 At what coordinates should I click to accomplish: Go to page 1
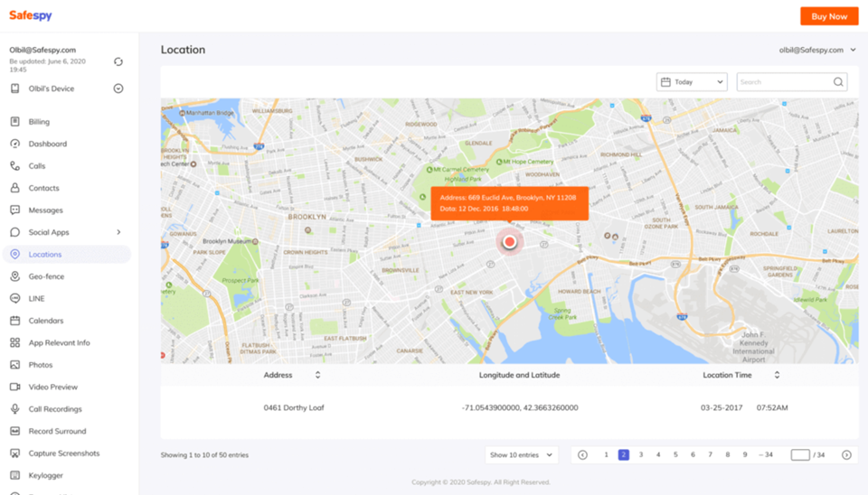point(606,454)
